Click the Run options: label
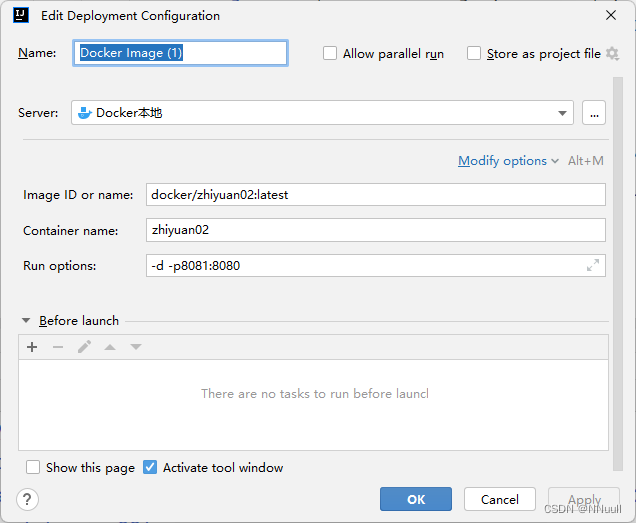The image size is (636, 523). [x=60, y=266]
